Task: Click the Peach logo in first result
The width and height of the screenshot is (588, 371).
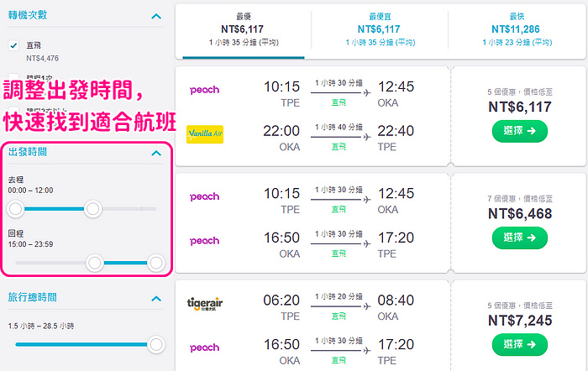Action: tap(204, 90)
